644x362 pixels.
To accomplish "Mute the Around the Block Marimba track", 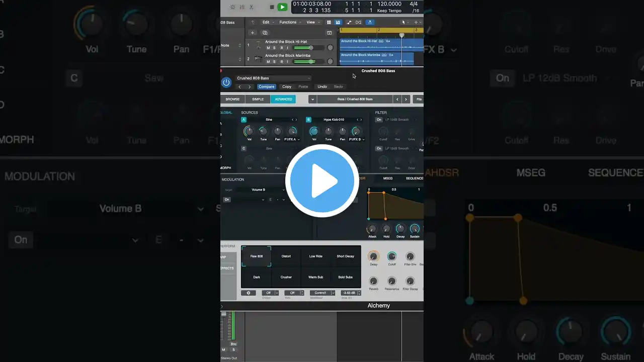I will [x=268, y=61].
